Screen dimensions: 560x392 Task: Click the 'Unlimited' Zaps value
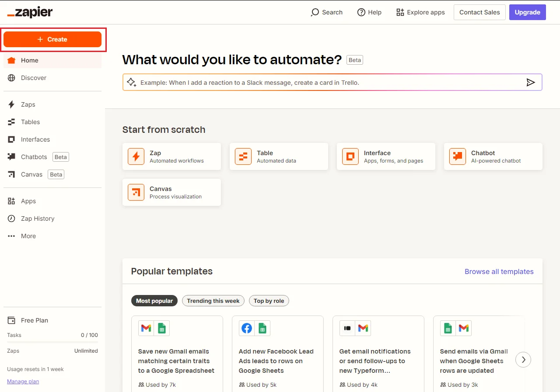pyautogui.click(x=86, y=351)
